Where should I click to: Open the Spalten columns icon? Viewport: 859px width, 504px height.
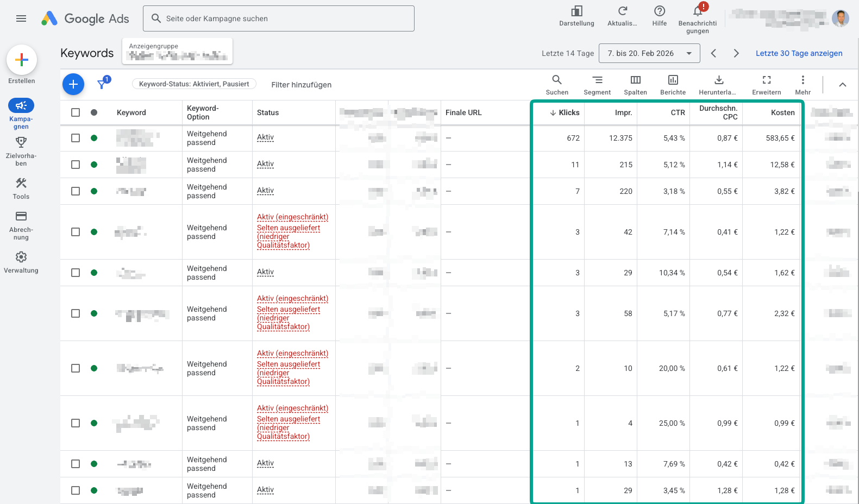click(x=635, y=80)
